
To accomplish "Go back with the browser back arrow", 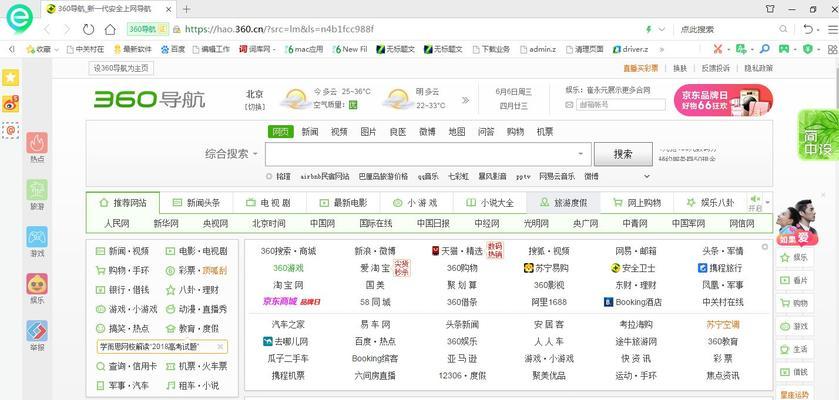I will (x=47, y=29).
